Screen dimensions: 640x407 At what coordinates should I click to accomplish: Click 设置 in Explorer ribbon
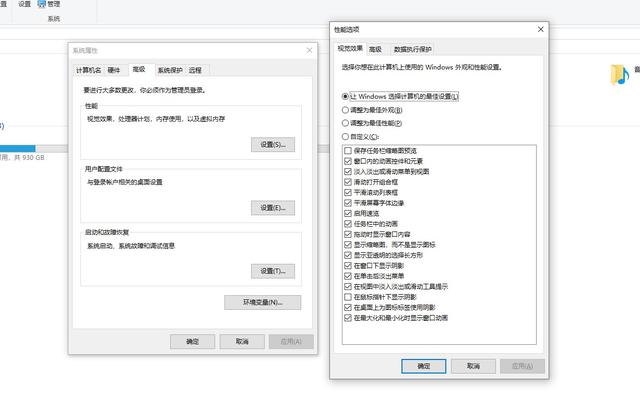tap(24, 4)
